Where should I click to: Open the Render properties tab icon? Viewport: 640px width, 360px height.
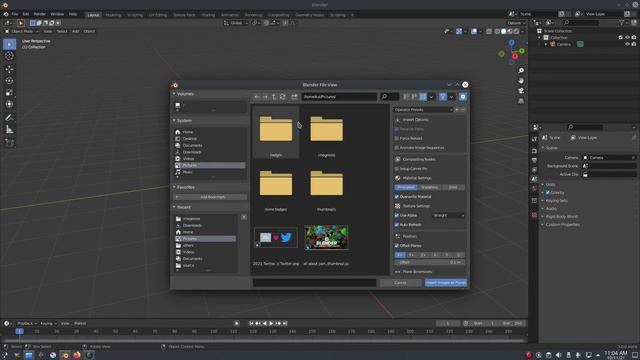534,151
